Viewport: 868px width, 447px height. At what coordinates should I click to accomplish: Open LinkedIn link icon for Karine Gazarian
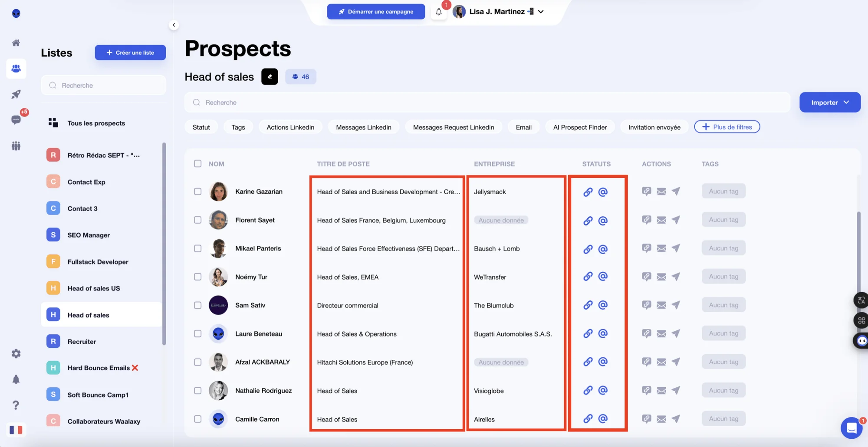click(x=588, y=192)
